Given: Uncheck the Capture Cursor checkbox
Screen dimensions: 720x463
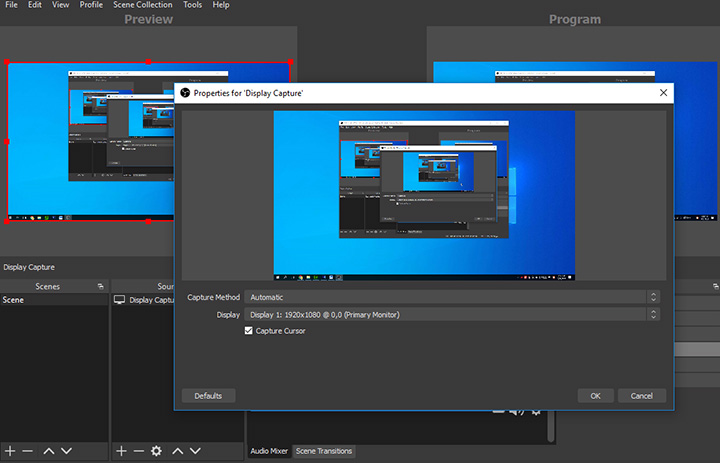Looking at the screenshot, I should coord(249,331).
